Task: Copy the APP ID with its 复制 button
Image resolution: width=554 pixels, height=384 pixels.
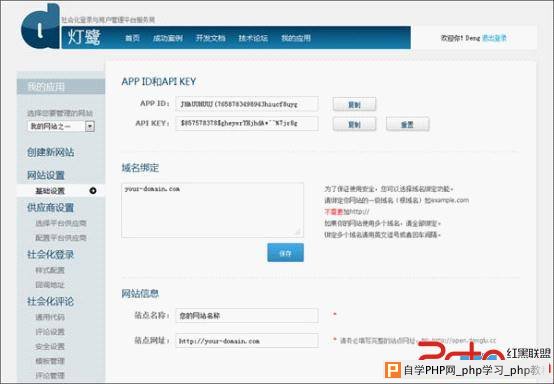Action: pos(354,105)
